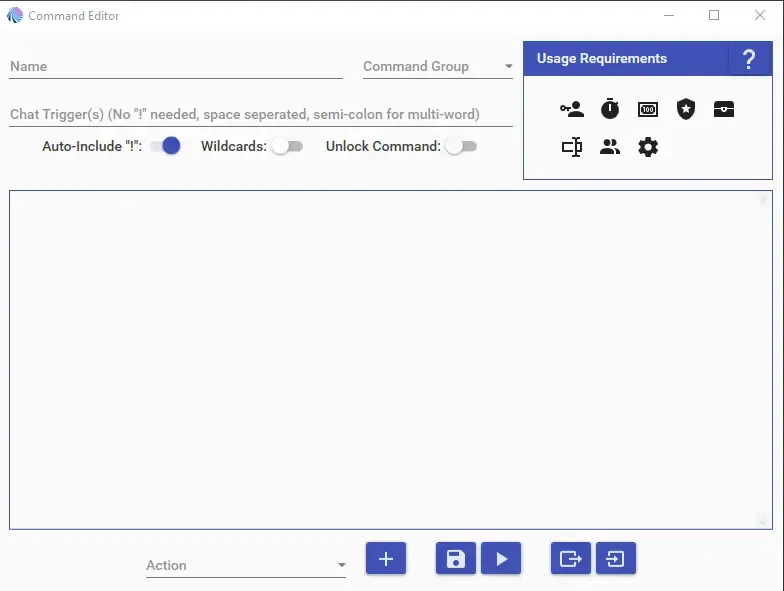
Task: Click the user role key requirement icon
Action: [x=572, y=110]
